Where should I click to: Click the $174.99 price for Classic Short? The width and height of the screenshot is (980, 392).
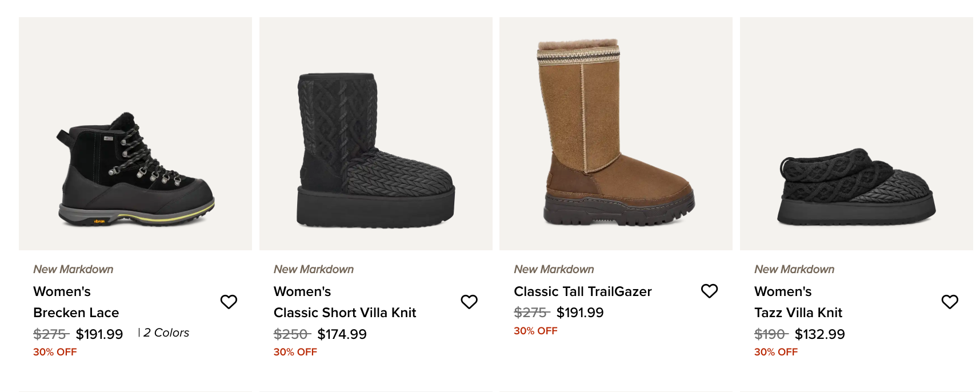[342, 334]
